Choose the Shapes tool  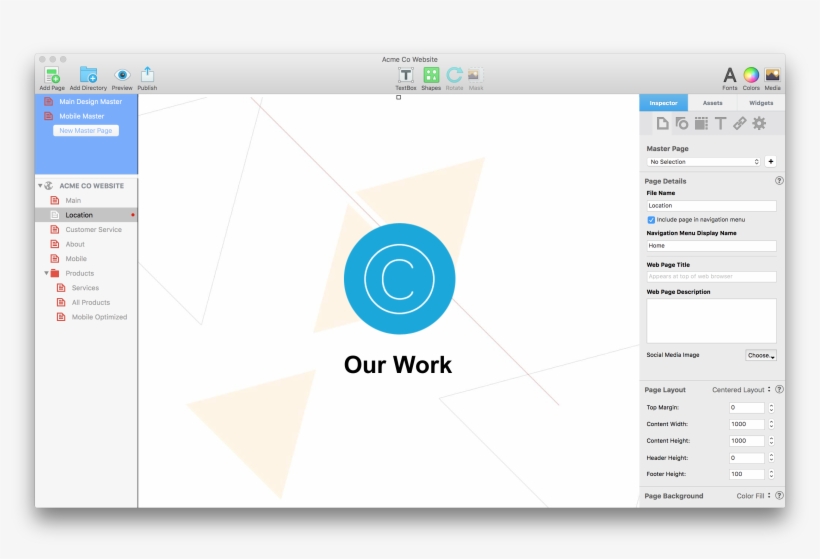[x=431, y=75]
